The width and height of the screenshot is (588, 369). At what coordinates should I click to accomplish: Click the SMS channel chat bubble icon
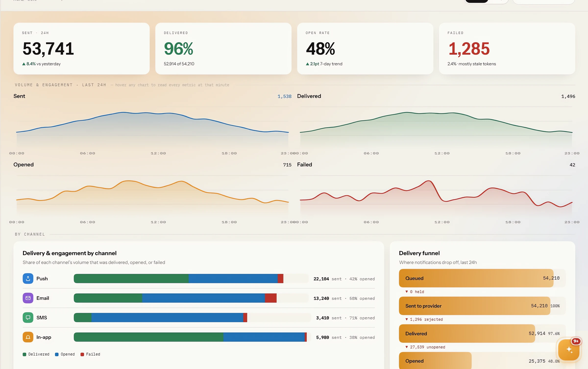[x=28, y=318]
